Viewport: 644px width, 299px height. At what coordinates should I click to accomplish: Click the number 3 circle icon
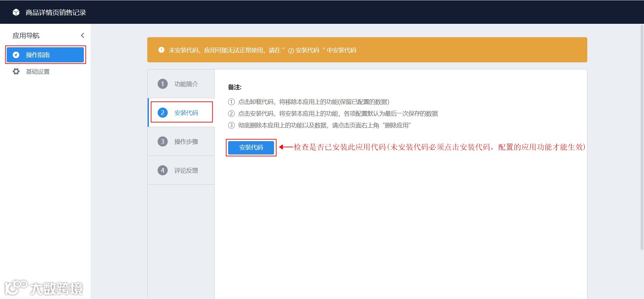click(163, 141)
